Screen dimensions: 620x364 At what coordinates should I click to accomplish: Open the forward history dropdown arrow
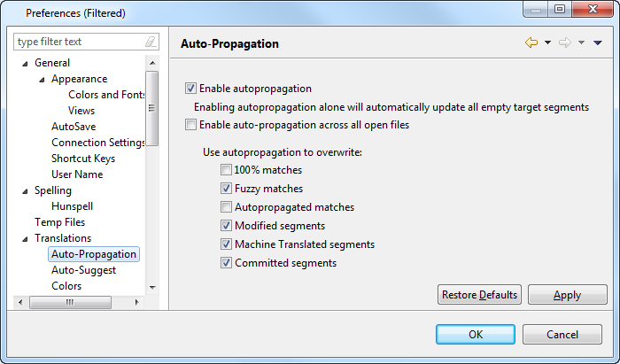(x=581, y=43)
